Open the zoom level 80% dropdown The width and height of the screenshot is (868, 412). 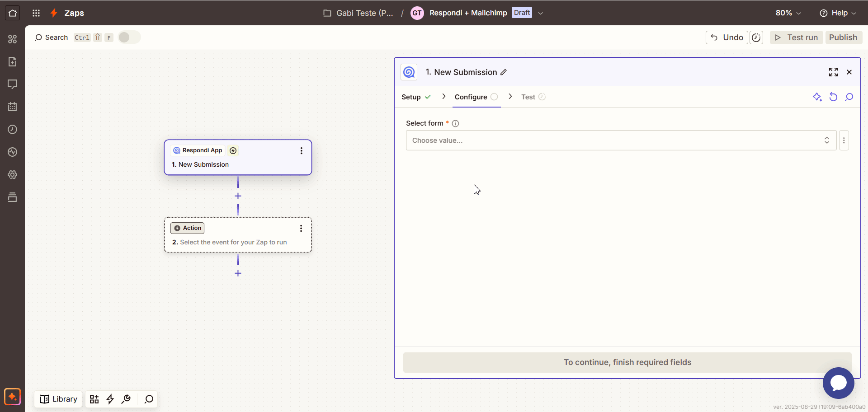(788, 13)
